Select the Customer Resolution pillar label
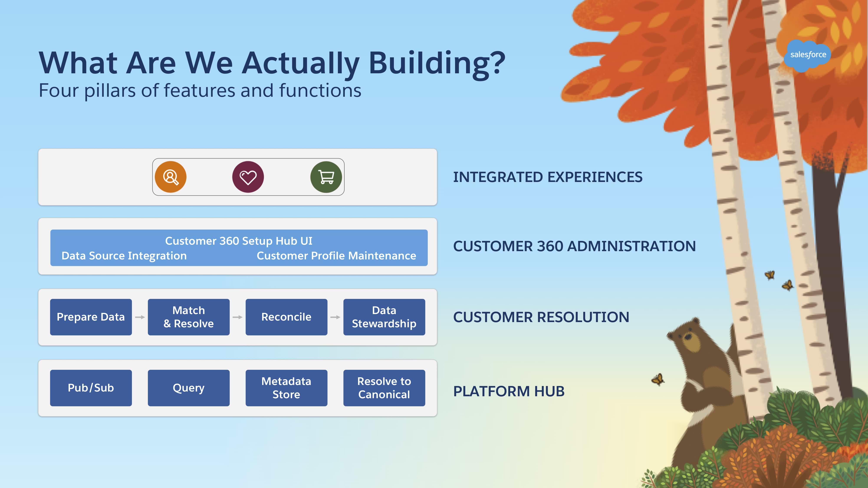868x488 pixels. pyautogui.click(x=540, y=316)
